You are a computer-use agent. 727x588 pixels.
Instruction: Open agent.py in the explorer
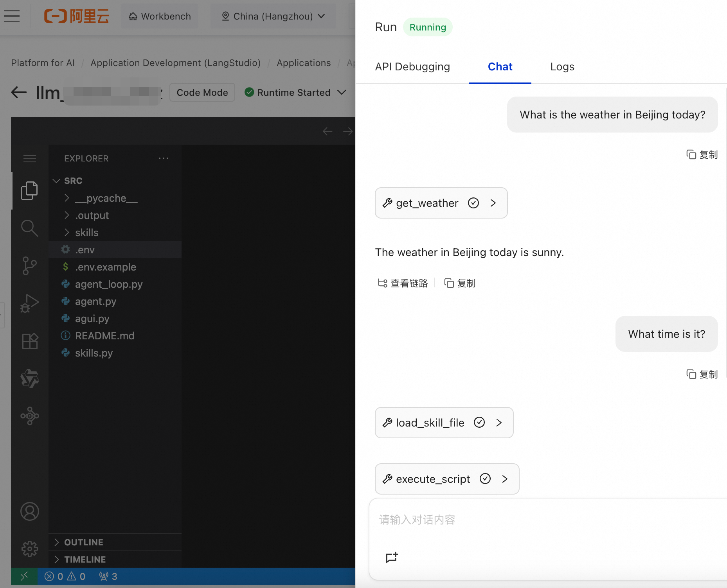click(x=115, y=301)
